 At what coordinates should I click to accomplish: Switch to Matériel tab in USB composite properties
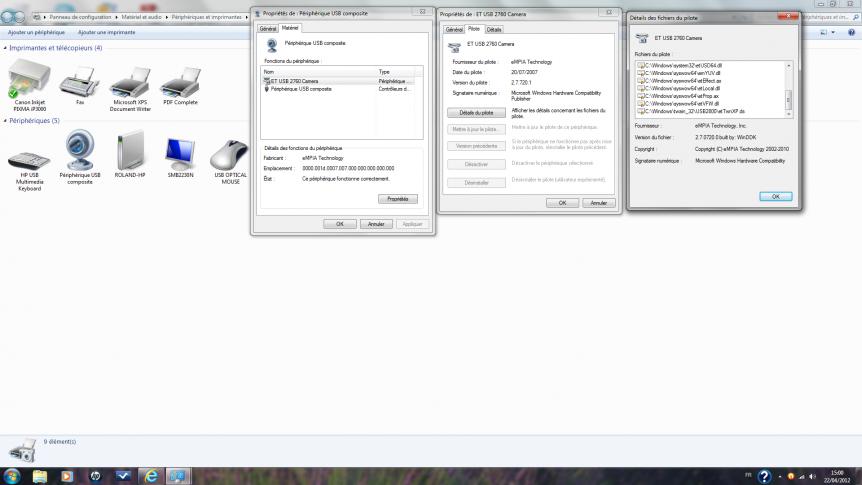(290, 27)
